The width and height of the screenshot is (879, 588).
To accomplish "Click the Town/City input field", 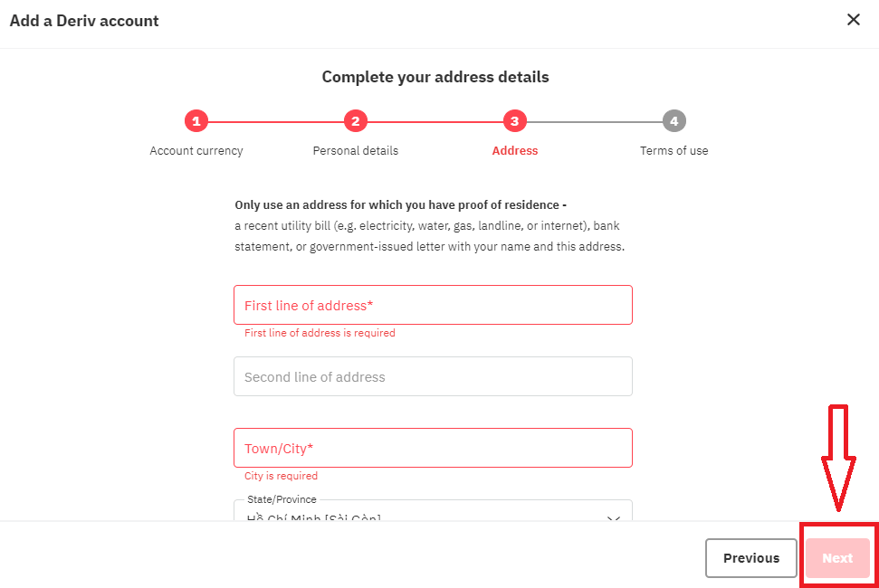I will pos(433,448).
